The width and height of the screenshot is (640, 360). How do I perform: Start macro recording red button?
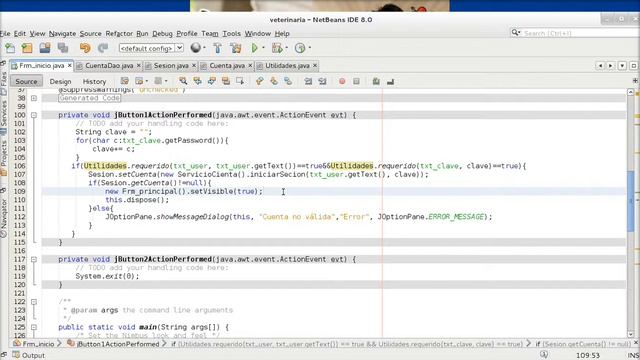[342, 81]
